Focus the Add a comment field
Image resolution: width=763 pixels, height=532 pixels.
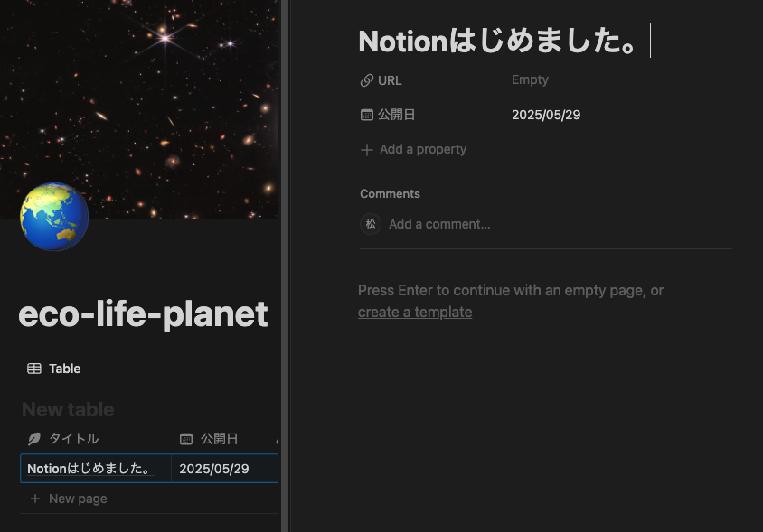[439, 224]
